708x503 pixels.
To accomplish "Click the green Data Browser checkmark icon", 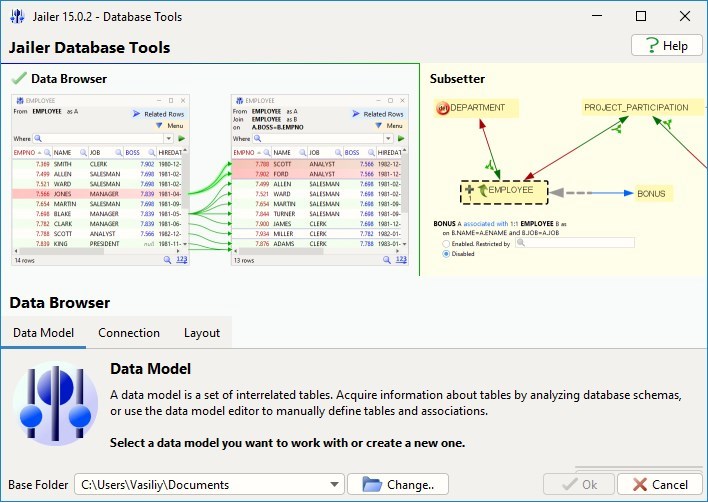I will (18, 78).
